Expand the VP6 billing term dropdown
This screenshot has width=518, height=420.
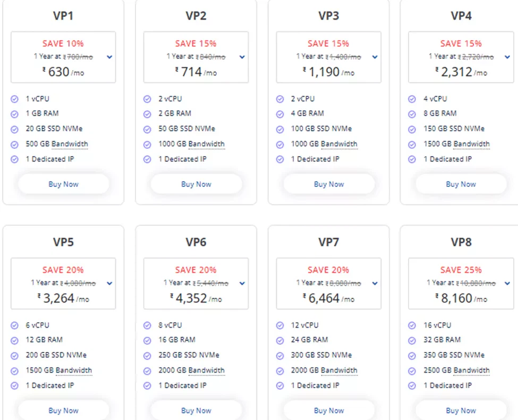242,284
